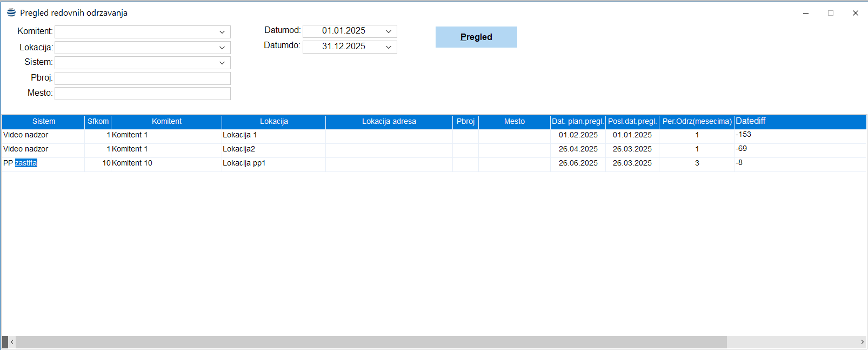Click the Komitent column header
This screenshot has height=350, width=868.
click(x=166, y=122)
